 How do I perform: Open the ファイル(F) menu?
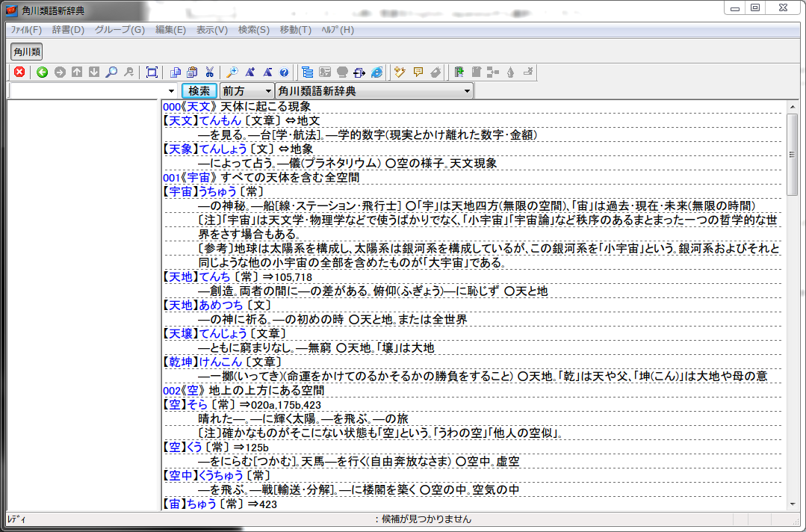(26, 30)
